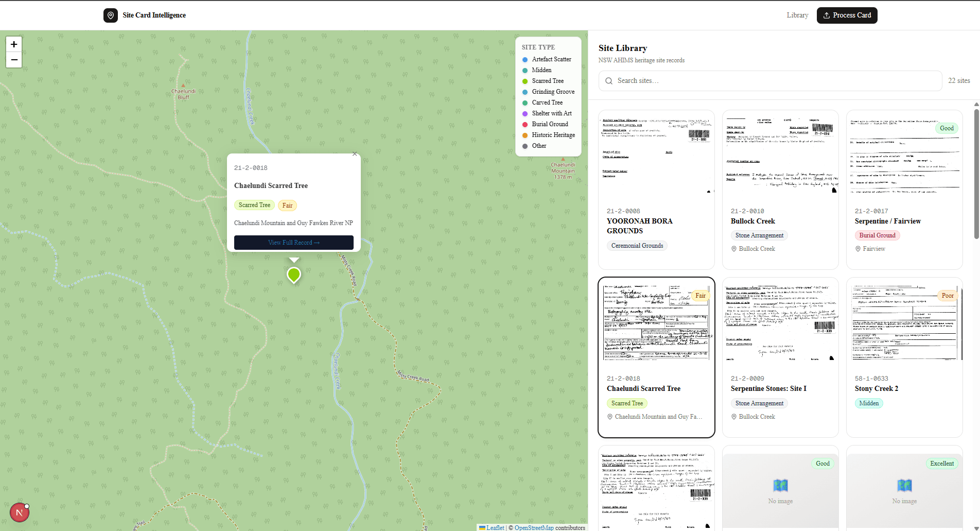Viewport: 980px width, 531px height.
Task: Toggle the Burial Ground site type filter
Action: (550, 124)
